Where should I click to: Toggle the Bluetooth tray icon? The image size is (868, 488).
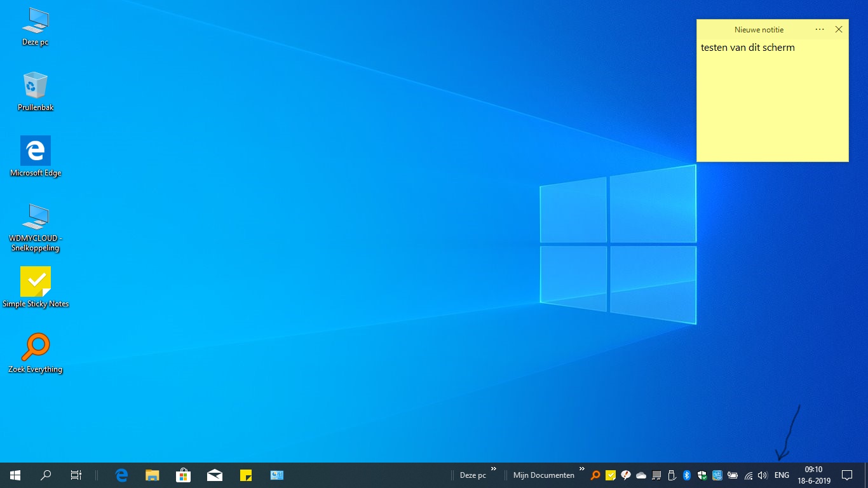tap(687, 475)
